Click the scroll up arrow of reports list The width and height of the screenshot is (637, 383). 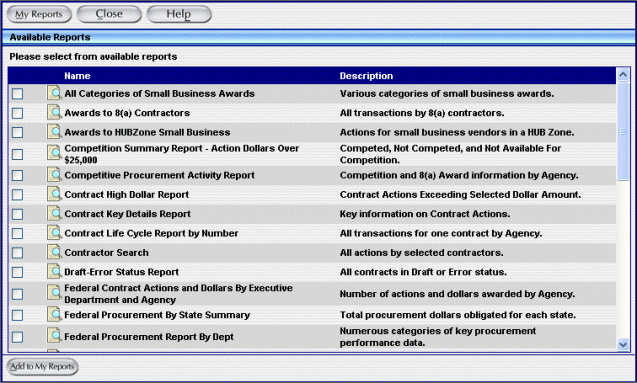pos(623,75)
